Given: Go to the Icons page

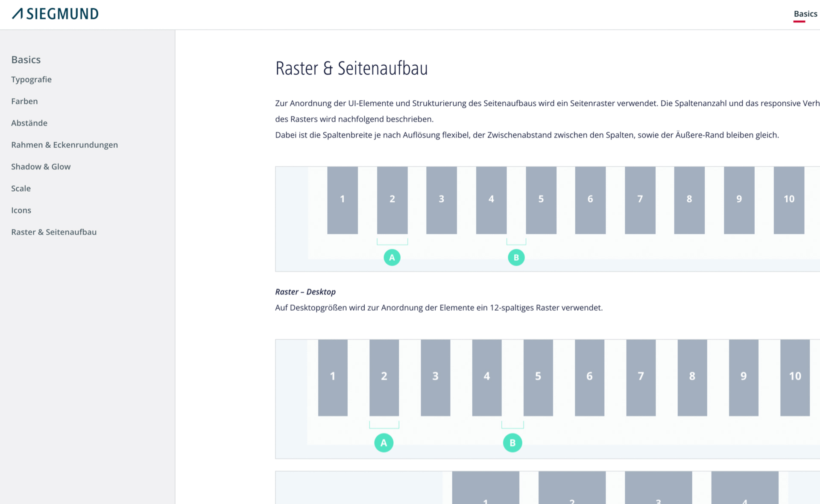Looking at the screenshot, I should tap(21, 210).
